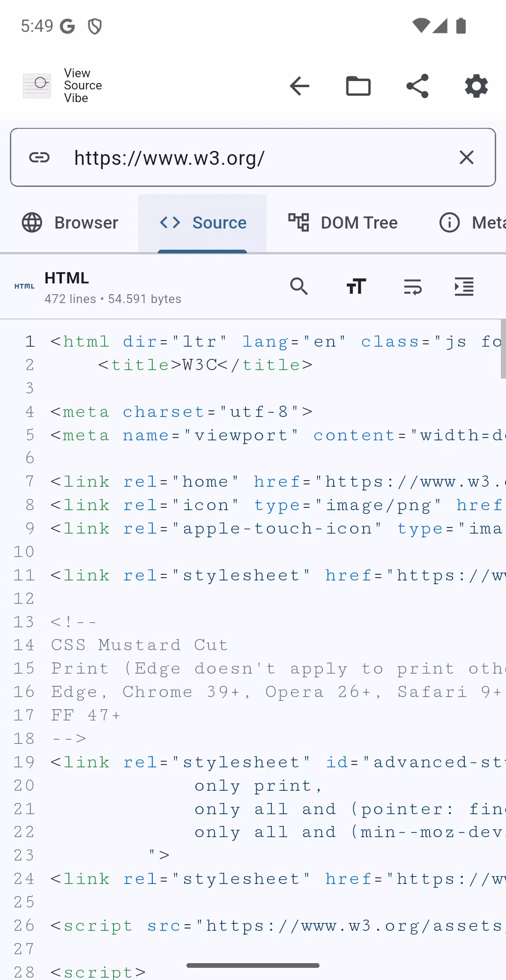
Task: Tap the comment closer on line 18
Action: coord(68,739)
